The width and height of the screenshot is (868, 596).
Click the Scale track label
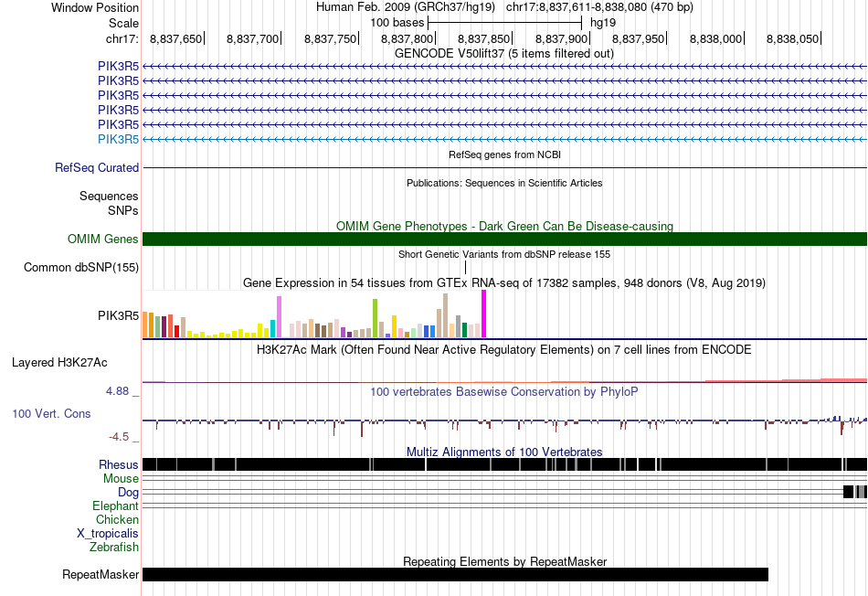123,23
